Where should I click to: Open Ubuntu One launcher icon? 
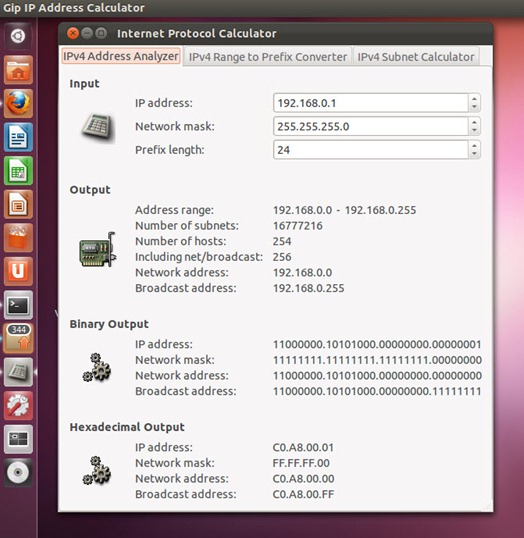pos(18,271)
